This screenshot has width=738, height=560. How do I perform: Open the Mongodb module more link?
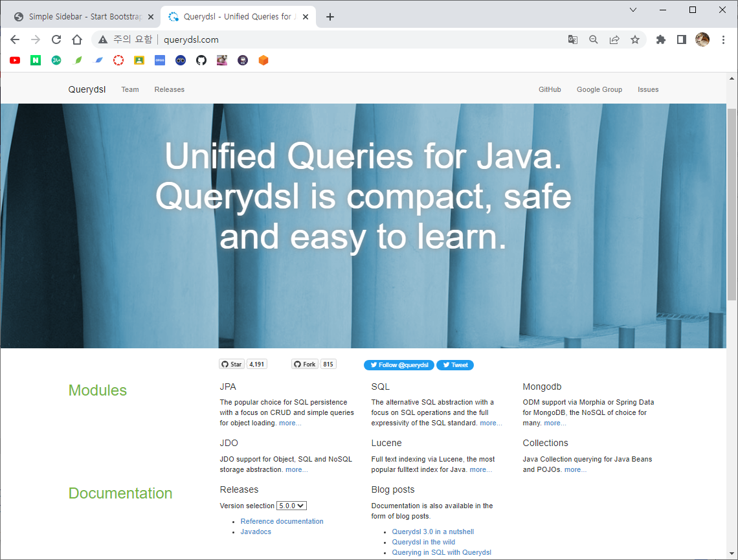tap(555, 423)
